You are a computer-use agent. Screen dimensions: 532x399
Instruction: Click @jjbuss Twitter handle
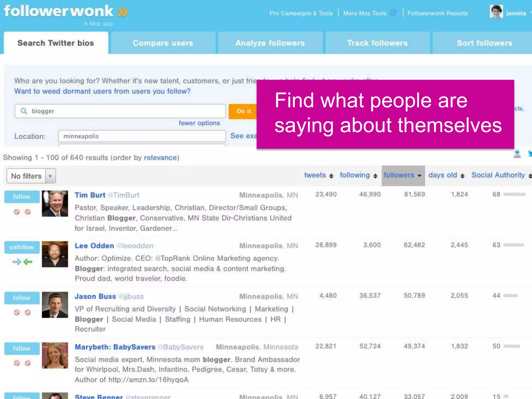click(x=131, y=296)
